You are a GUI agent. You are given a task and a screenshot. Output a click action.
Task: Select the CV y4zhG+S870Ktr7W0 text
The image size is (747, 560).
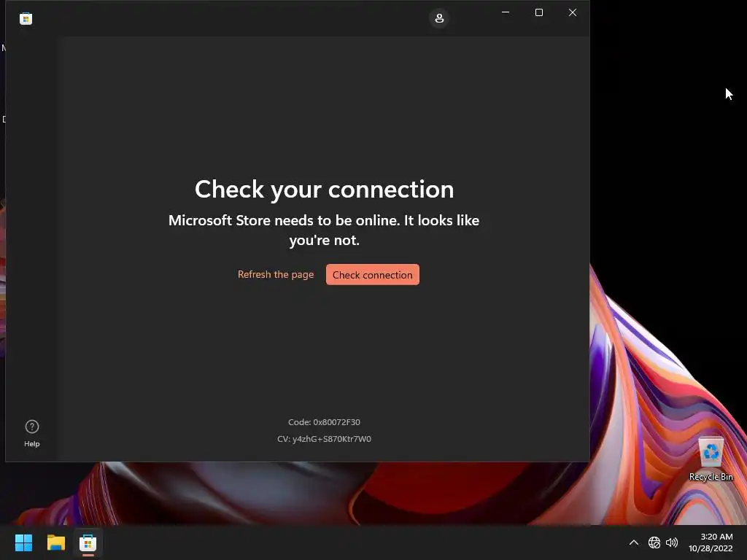point(324,439)
